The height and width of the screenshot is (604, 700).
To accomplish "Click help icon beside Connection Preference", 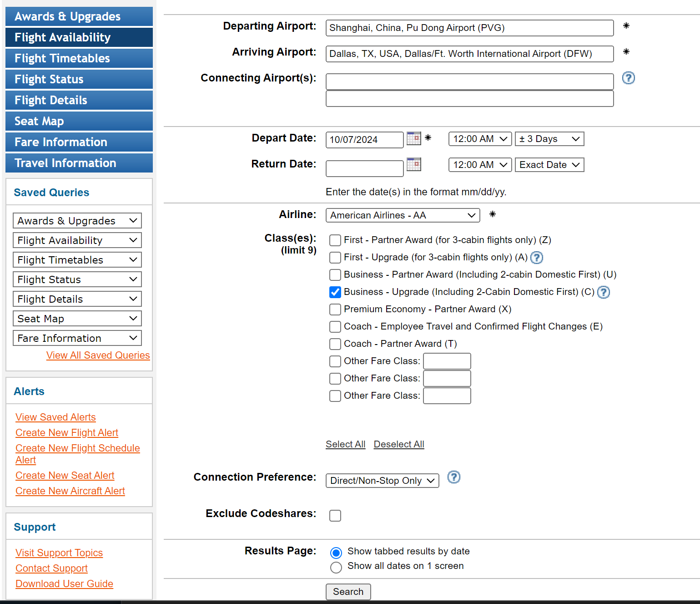I will [453, 477].
